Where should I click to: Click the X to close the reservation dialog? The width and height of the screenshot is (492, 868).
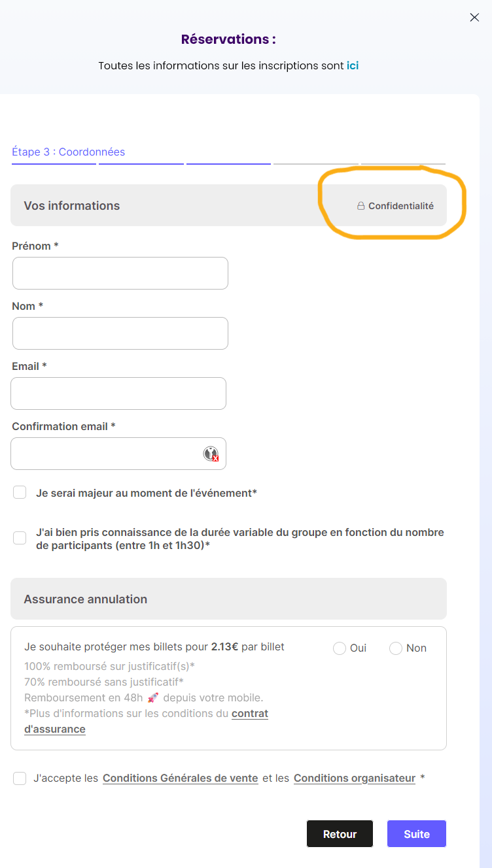[x=474, y=18]
